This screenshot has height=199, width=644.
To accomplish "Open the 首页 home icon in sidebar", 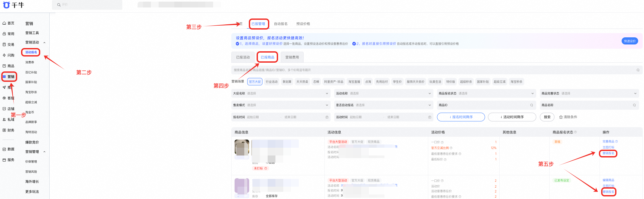I will 4,23.
